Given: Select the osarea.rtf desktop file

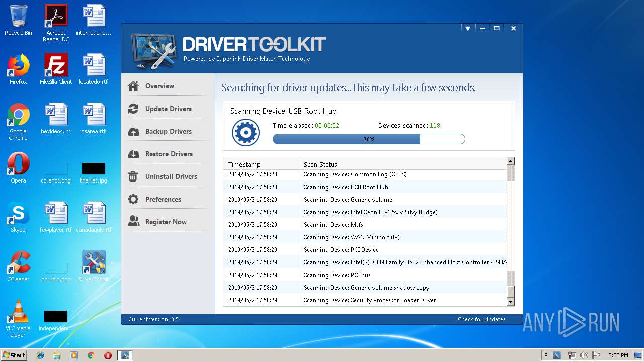Looking at the screenshot, I should (94, 119).
